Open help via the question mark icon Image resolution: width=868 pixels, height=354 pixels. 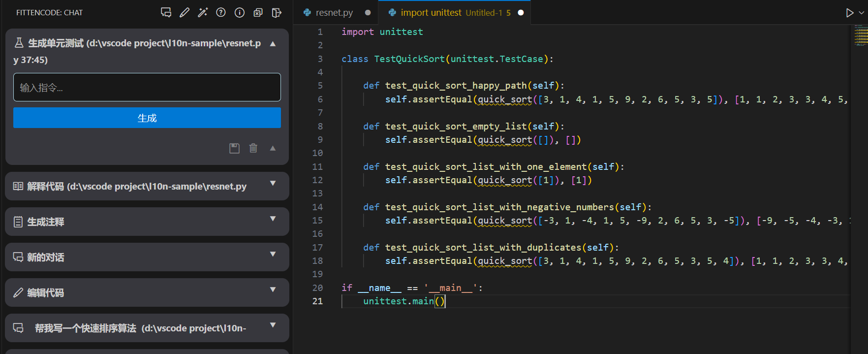tap(221, 13)
